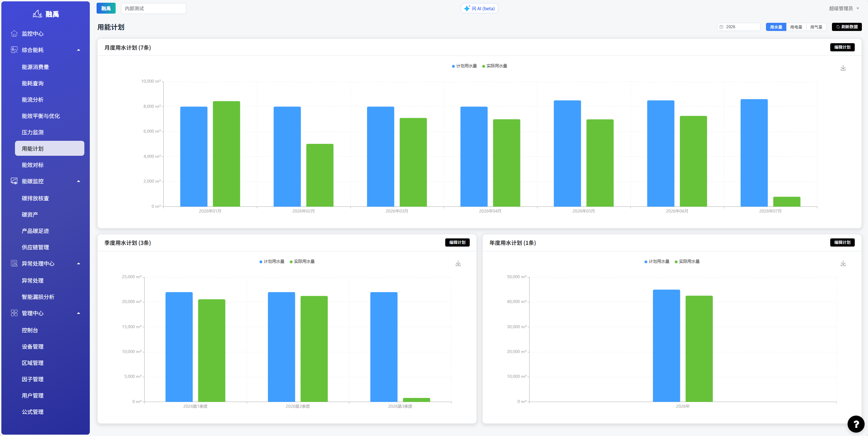The width and height of the screenshot is (868, 436).
Task: Download the monthly water plan chart
Action: pyautogui.click(x=843, y=68)
